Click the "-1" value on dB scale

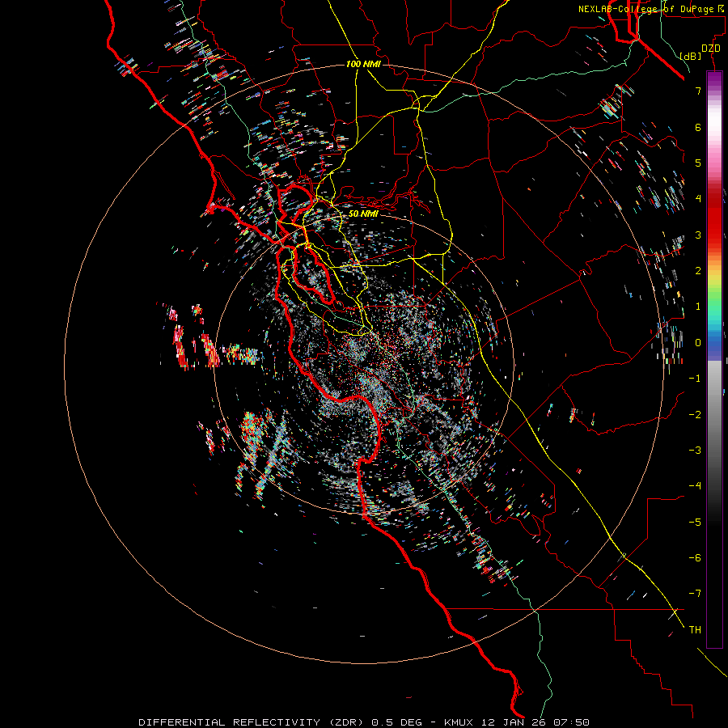(x=695, y=379)
